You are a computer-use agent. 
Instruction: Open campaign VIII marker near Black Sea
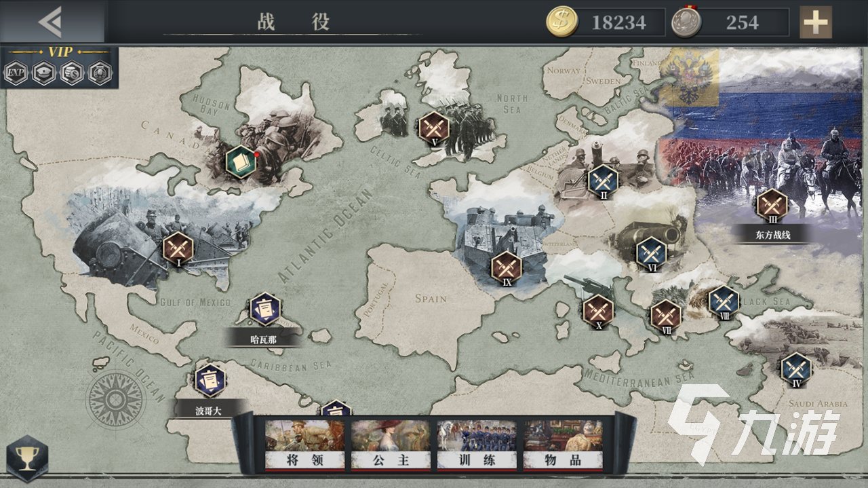tap(724, 302)
